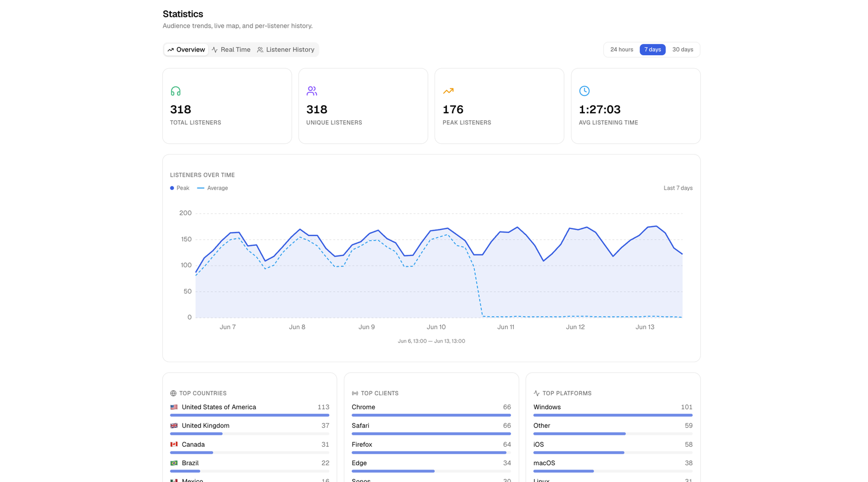Screen dimensions: 868x482
Task: Click the Firefox client row
Action: (431, 448)
